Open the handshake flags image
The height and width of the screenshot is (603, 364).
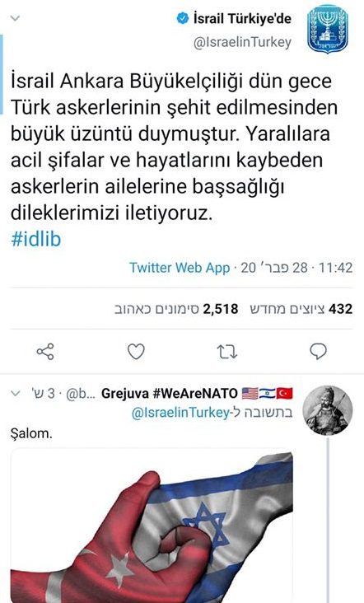click(x=152, y=526)
